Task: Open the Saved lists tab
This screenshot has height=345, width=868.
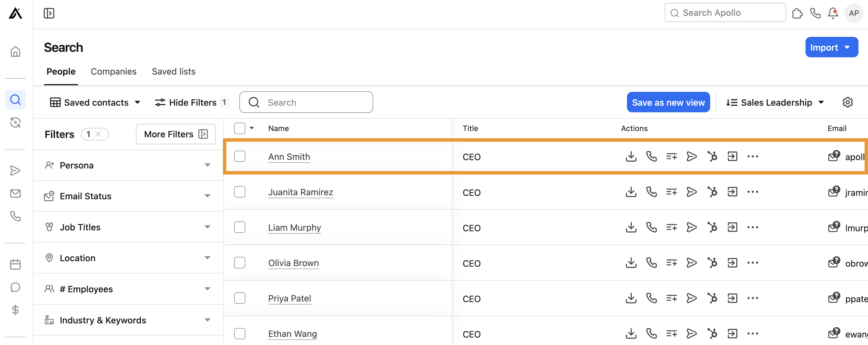Action: click(174, 71)
